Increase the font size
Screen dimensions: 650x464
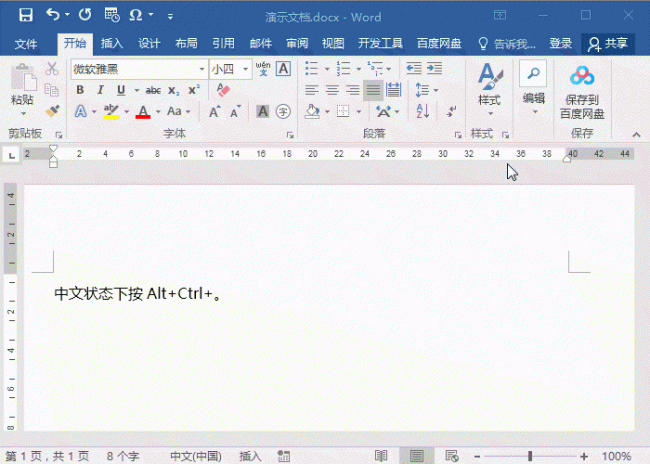[x=214, y=112]
